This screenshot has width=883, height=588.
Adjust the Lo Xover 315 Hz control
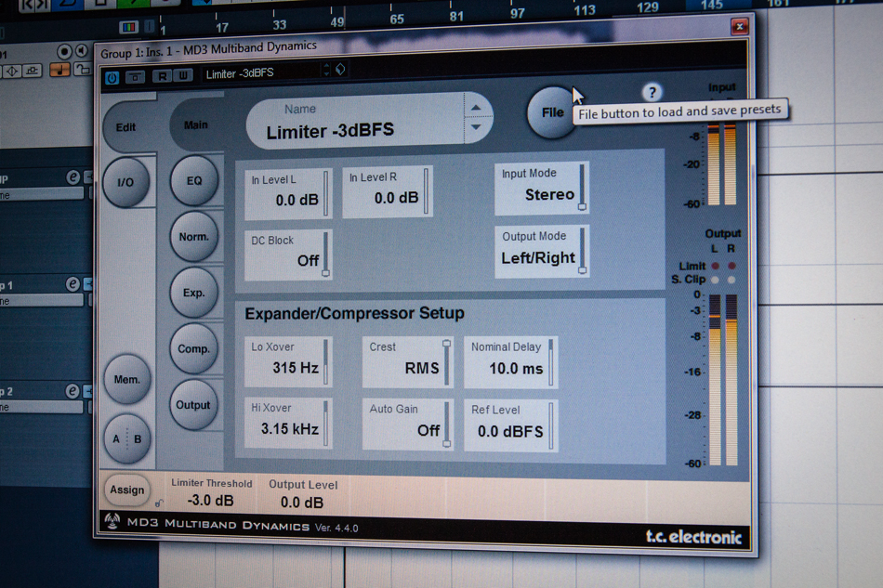288,362
